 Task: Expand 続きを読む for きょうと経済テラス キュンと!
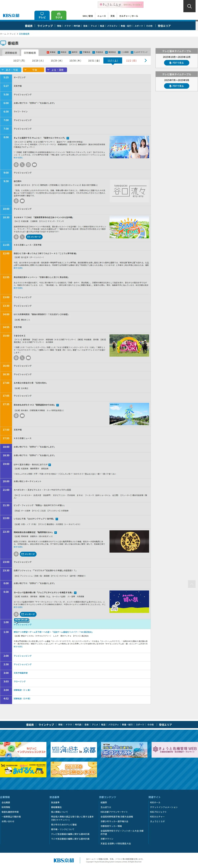click(x=18, y=157)
